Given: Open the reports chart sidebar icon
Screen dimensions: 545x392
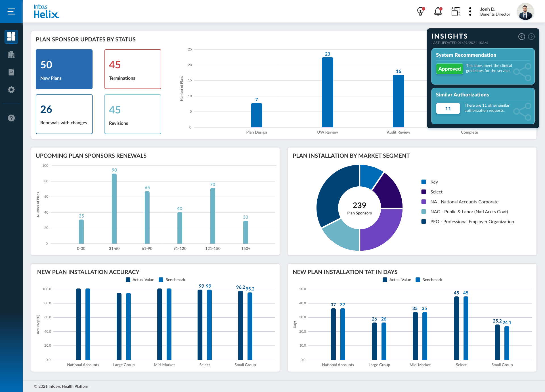Looking at the screenshot, I should (11, 72).
